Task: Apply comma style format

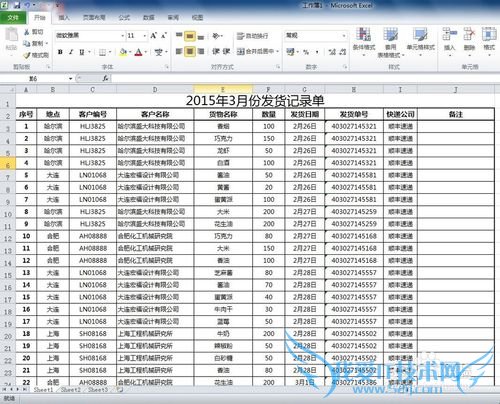Action: 317,52
